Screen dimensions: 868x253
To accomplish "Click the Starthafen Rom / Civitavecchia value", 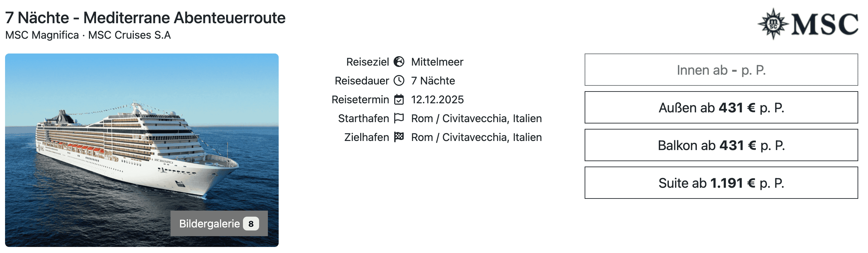I will tap(476, 118).
